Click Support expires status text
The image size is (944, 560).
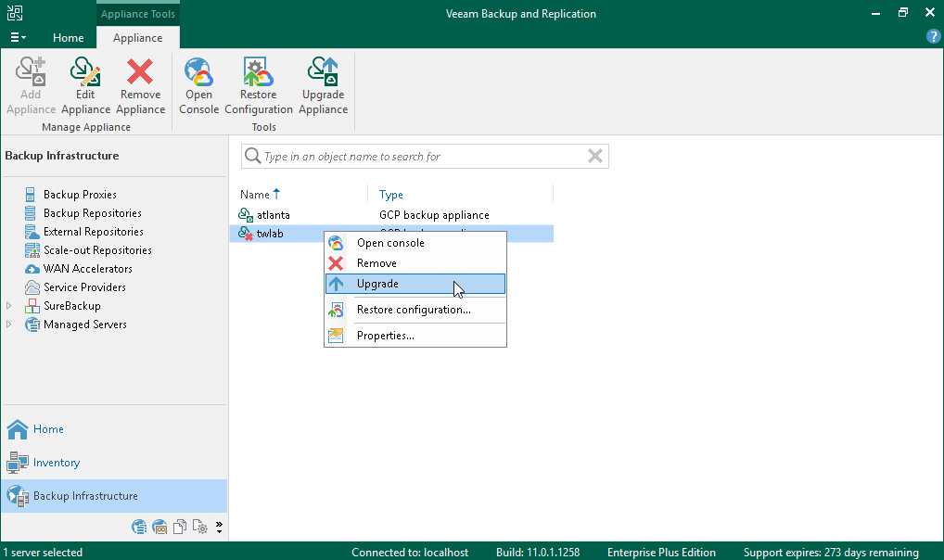point(831,553)
